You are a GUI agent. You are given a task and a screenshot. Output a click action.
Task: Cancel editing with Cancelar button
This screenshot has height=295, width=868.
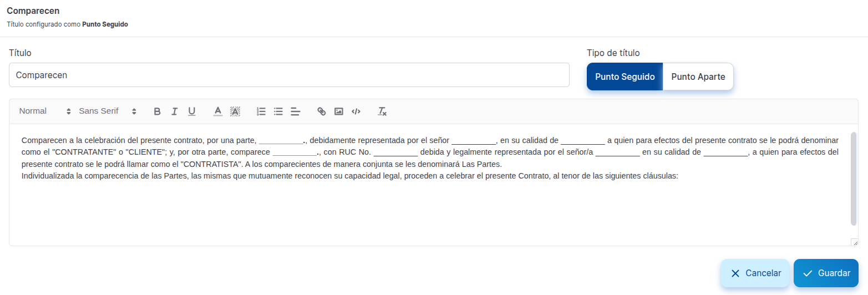pos(755,273)
